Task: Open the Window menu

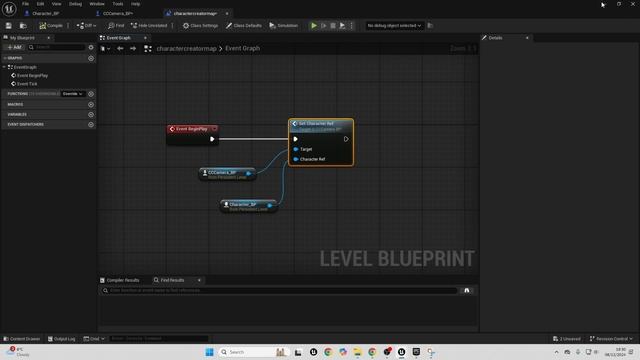Action: pos(97,4)
